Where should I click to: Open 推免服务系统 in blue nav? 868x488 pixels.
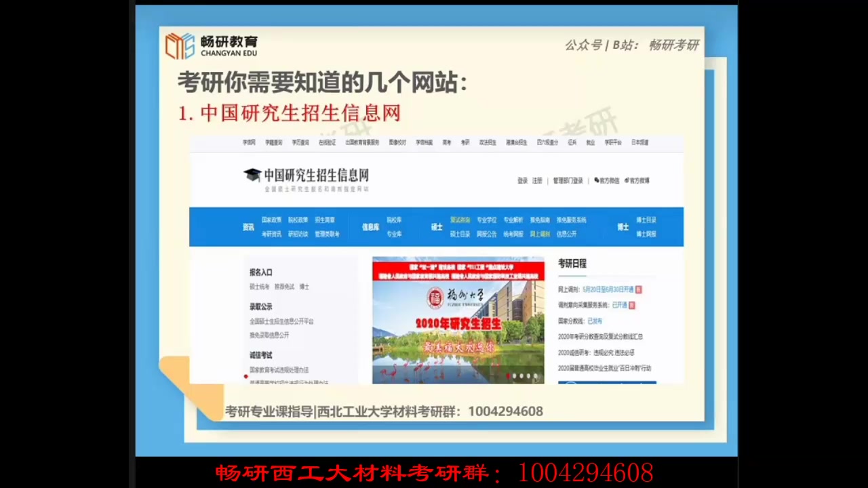pyautogui.click(x=571, y=220)
